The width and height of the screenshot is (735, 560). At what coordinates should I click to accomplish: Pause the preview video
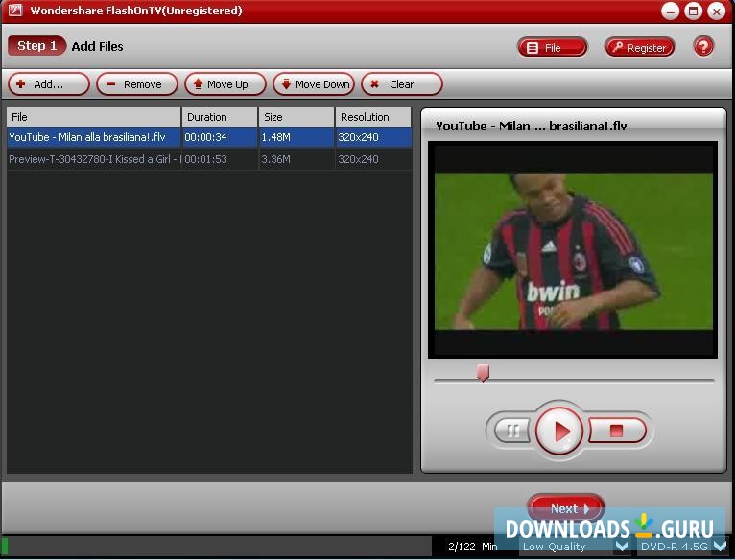pyautogui.click(x=511, y=431)
